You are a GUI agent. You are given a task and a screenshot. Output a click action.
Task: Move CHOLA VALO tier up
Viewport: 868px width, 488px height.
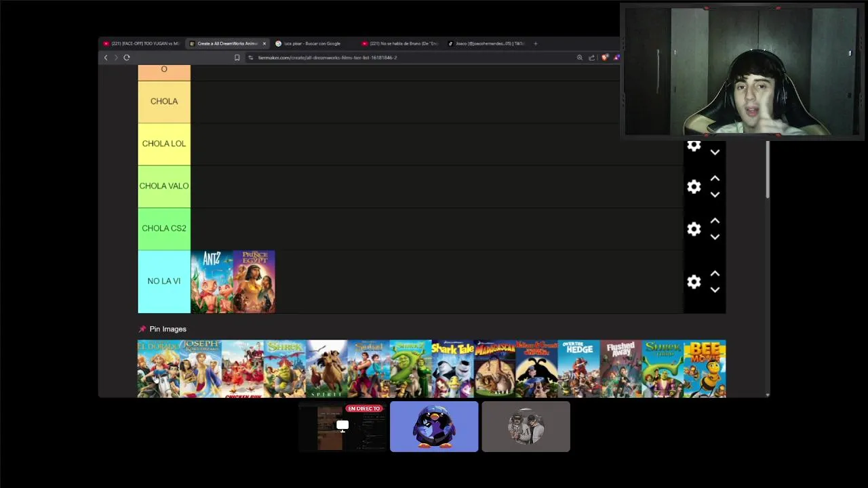pyautogui.click(x=715, y=178)
